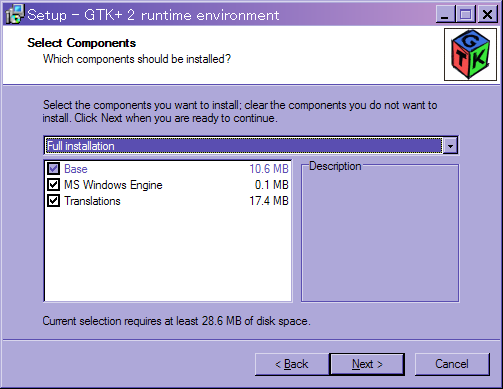Uncheck the MS Windows Engine checkbox
This screenshot has height=389, width=503.
[x=53, y=185]
